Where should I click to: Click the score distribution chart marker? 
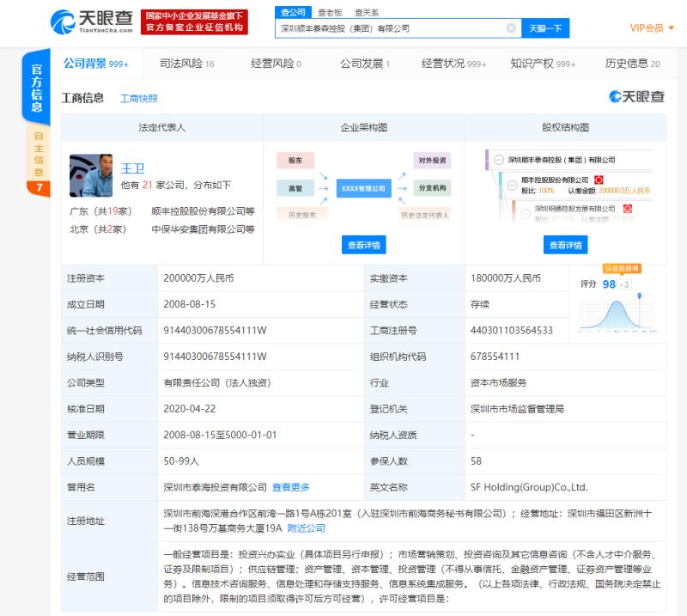(639, 296)
